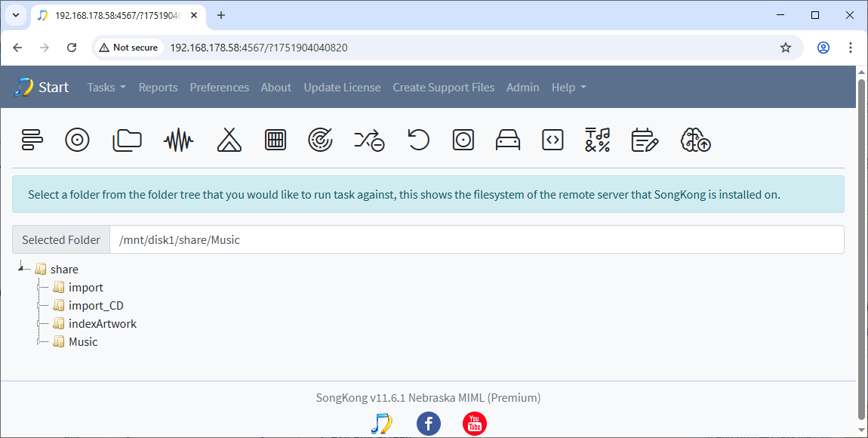
Task: Click the undo circular arrow icon
Action: 418,140
